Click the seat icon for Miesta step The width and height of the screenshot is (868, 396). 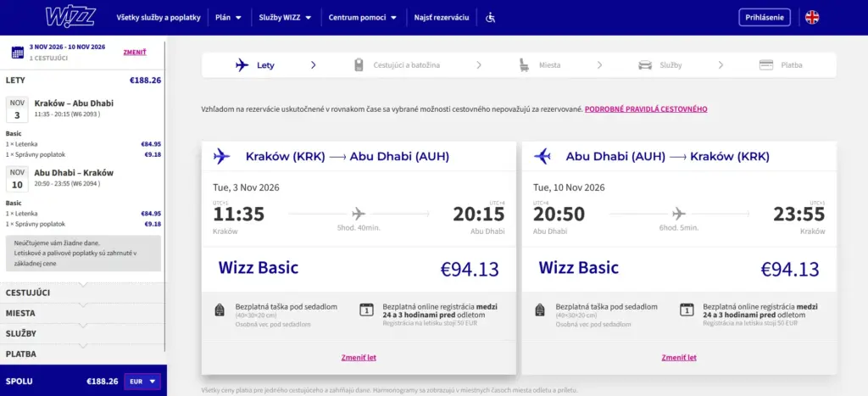pos(523,65)
